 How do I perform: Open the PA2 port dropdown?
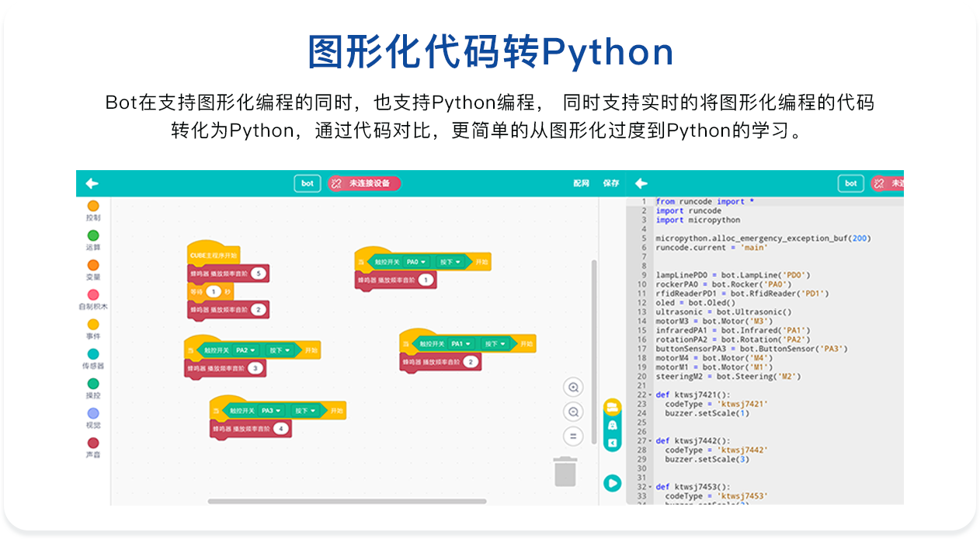coord(246,350)
